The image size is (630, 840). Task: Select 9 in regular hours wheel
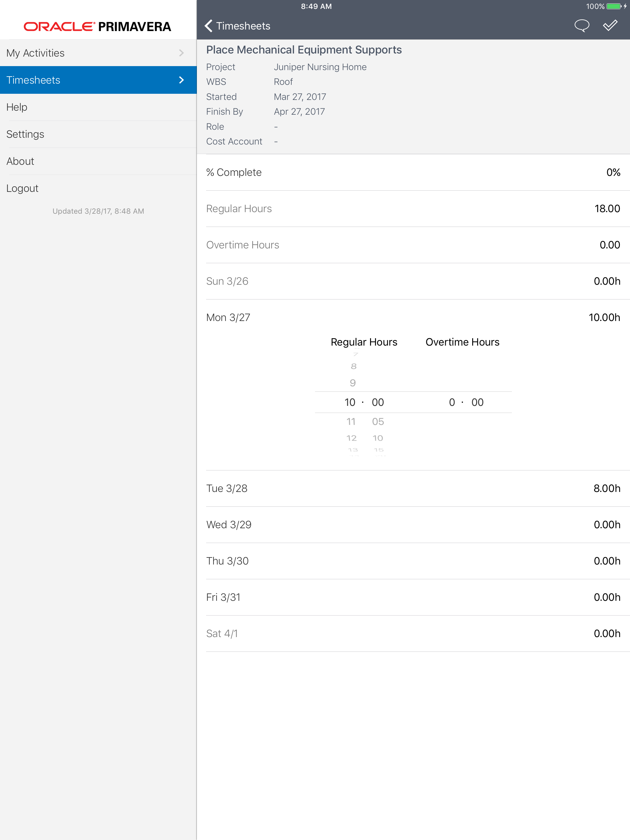(353, 383)
